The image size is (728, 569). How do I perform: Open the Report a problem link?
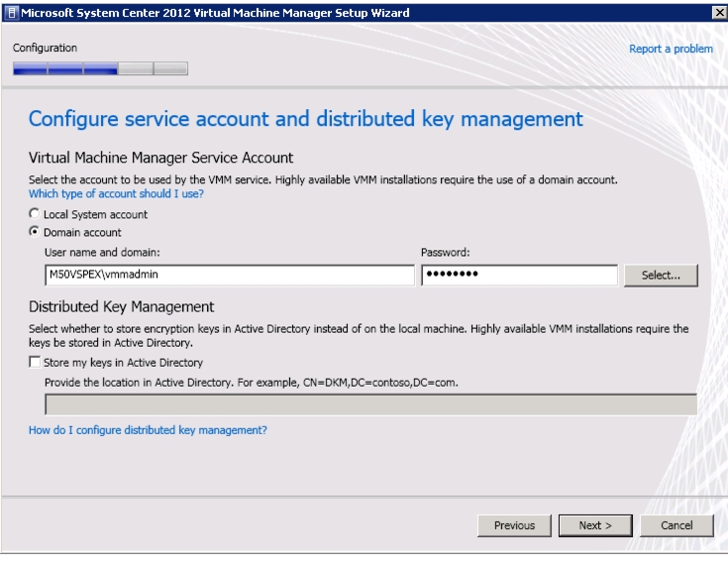671,49
